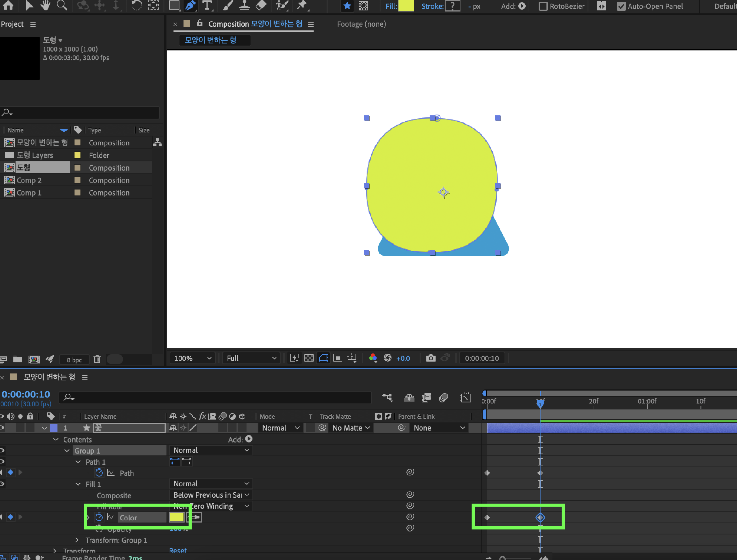737x560 pixels.
Task: Select the Clone Stamp tool
Action: point(244,5)
